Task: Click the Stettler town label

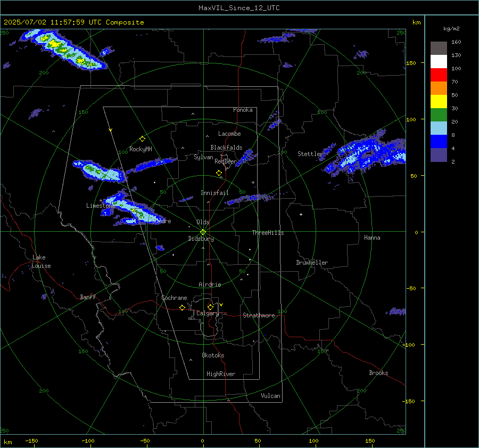Action: point(310,154)
